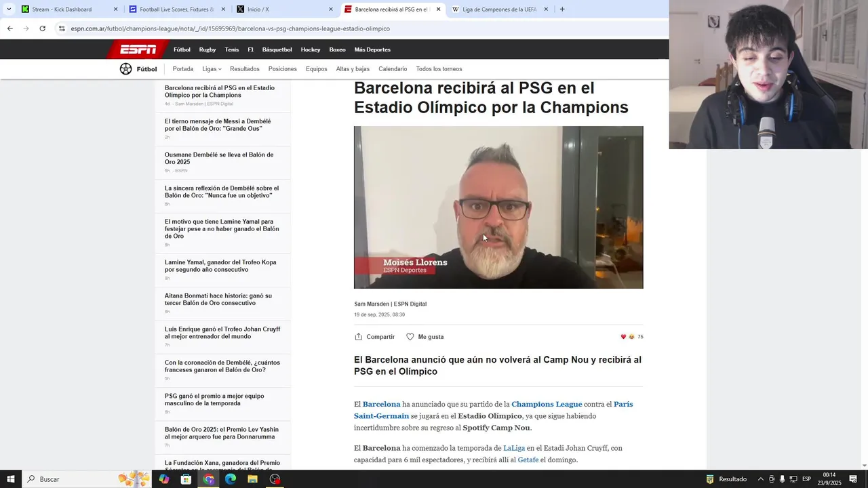Open the LaLiga link in article
The width and height of the screenshot is (868, 488).
[513, 448]
